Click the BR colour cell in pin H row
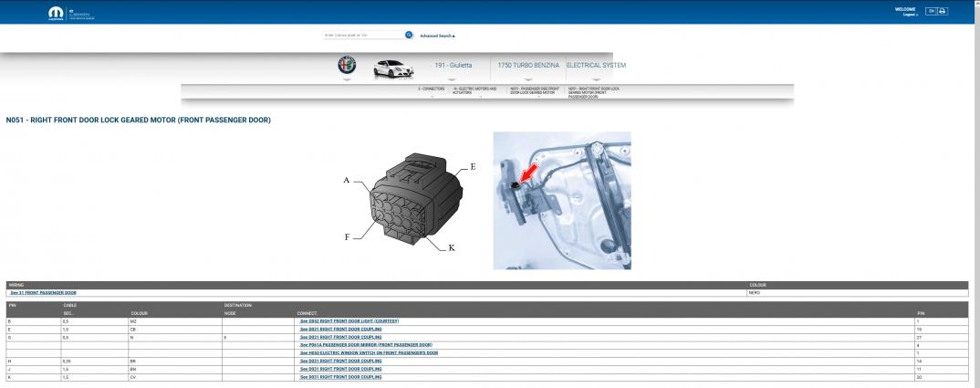 click(x=175, y=362)
